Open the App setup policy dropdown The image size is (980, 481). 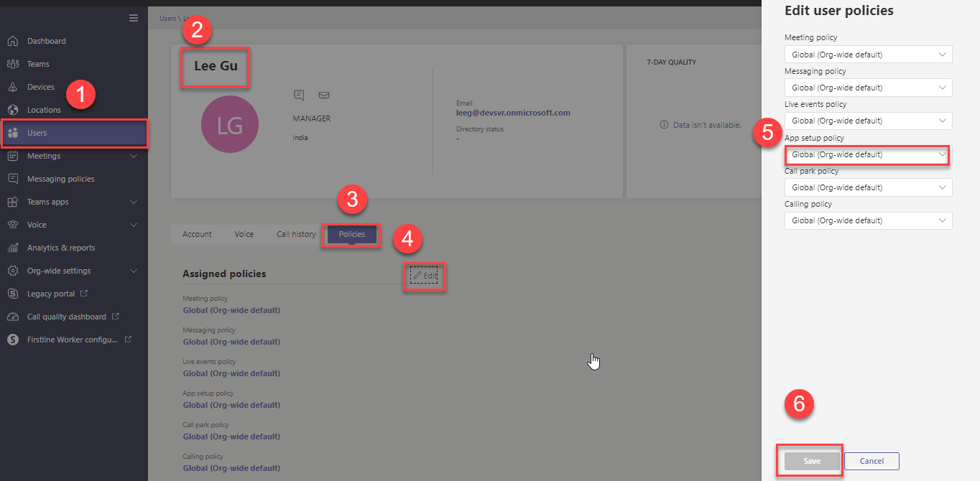[x=867, y=154]
